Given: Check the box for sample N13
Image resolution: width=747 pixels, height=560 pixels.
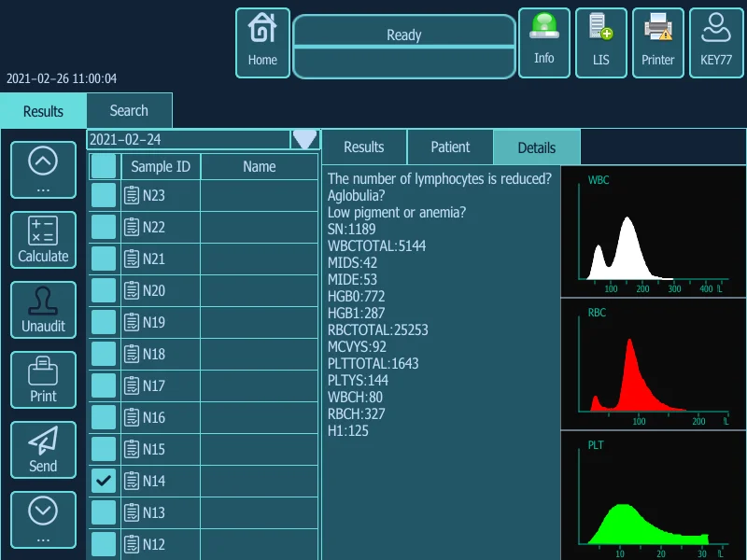Looking at the screenshot, I should pos(104,512).
